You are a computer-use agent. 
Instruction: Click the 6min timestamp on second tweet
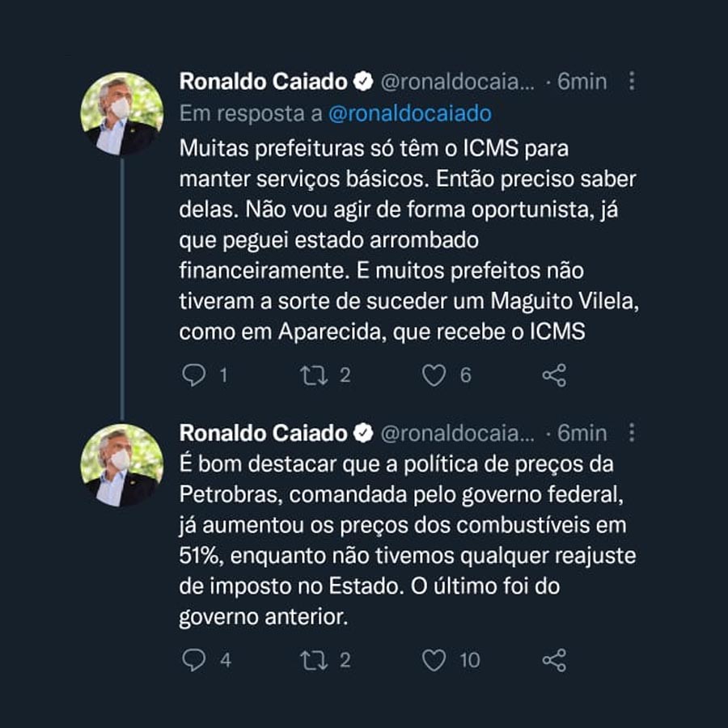[x=582, y=433]
